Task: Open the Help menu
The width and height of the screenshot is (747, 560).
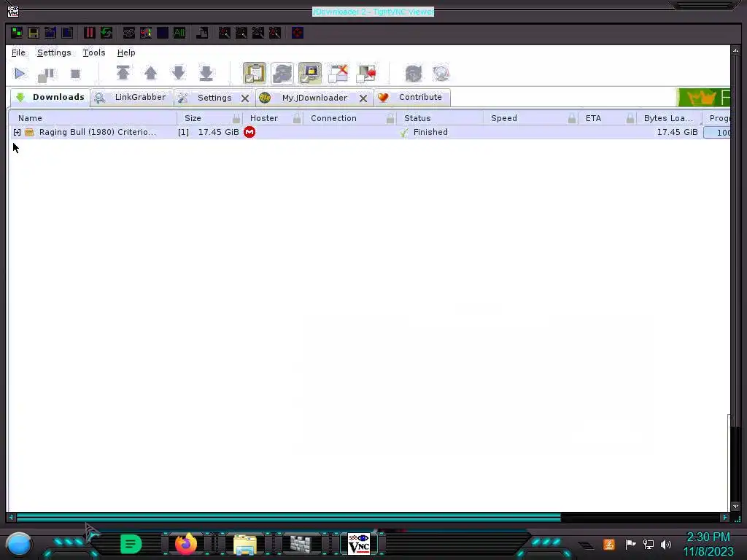Action: pos(126,52)
